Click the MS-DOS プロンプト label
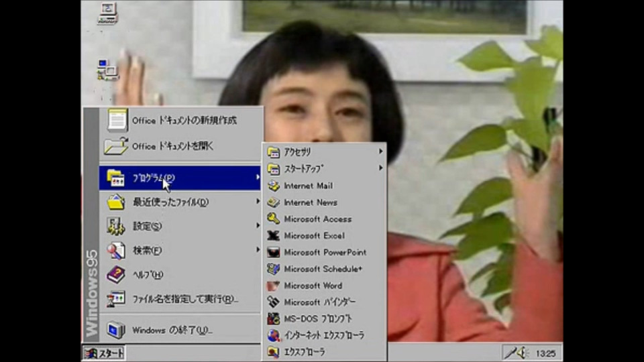Viewport: 644px width, 362px height. pos(318,318)
